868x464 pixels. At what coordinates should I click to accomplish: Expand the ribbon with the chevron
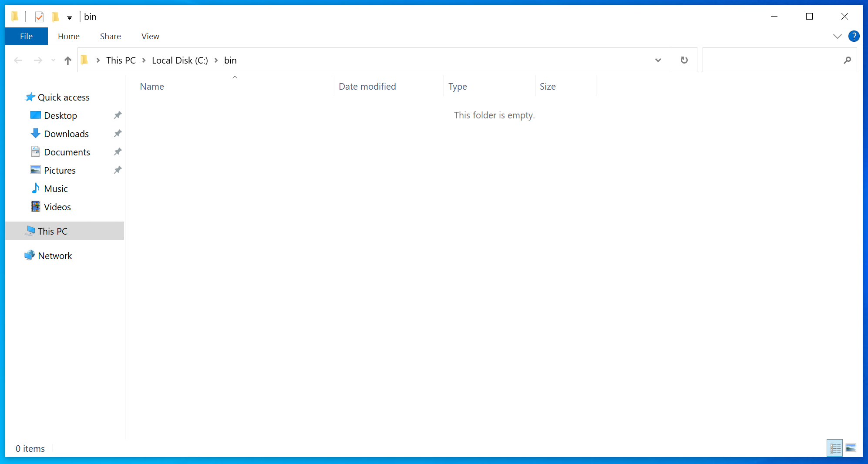pyautogui.click(x=837, y=37)
